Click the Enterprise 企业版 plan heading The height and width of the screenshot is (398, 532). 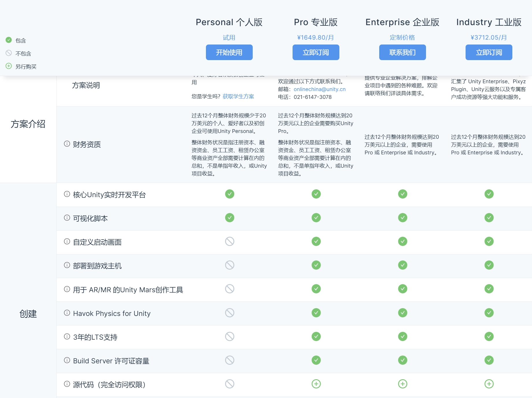click(402, 22)
